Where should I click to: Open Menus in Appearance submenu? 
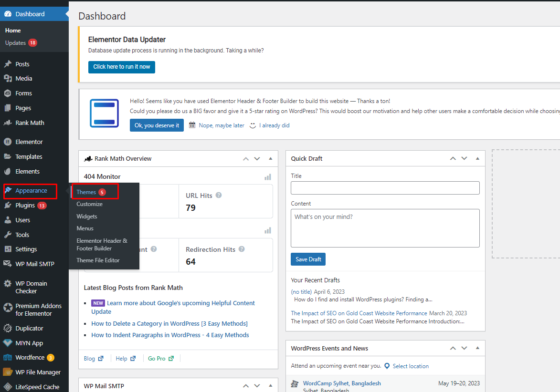click(x=85, y=228)
